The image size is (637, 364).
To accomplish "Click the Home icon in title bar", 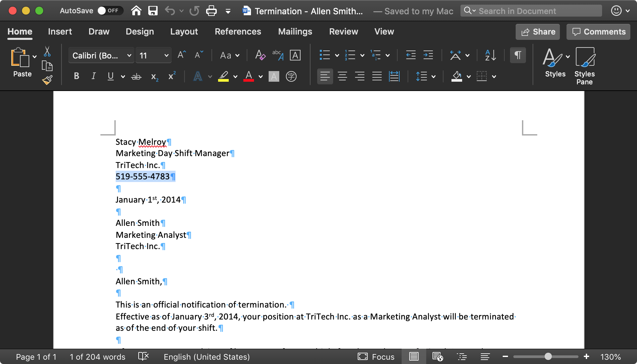I will tap(136, 11).
